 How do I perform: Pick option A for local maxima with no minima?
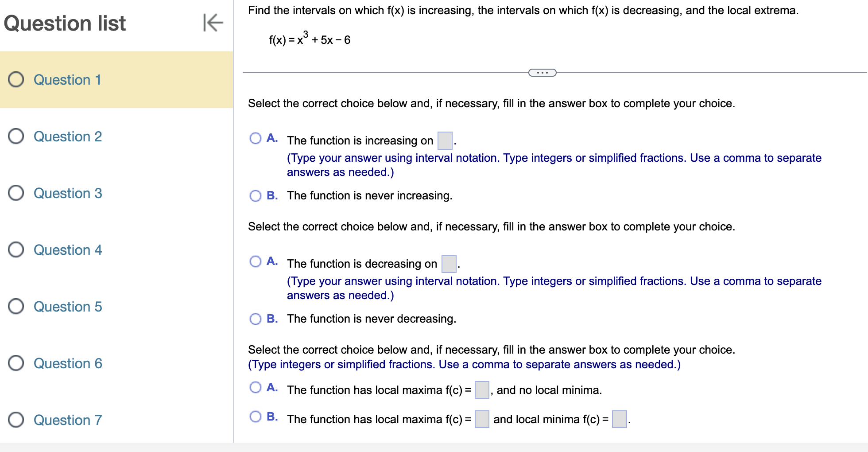(256, 387)
